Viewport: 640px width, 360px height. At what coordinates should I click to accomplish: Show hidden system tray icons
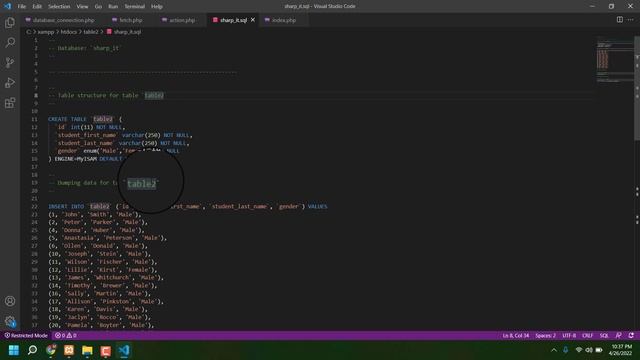click(554, 350)
